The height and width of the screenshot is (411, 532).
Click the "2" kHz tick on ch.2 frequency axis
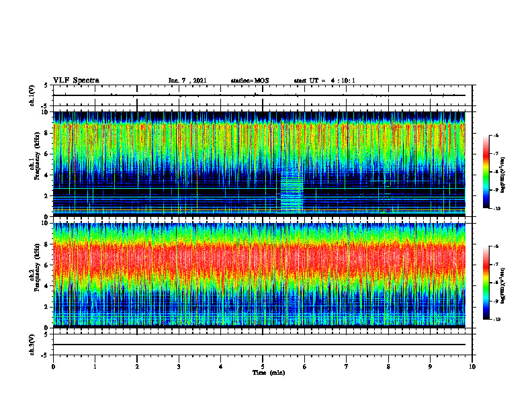pos(47,307)
